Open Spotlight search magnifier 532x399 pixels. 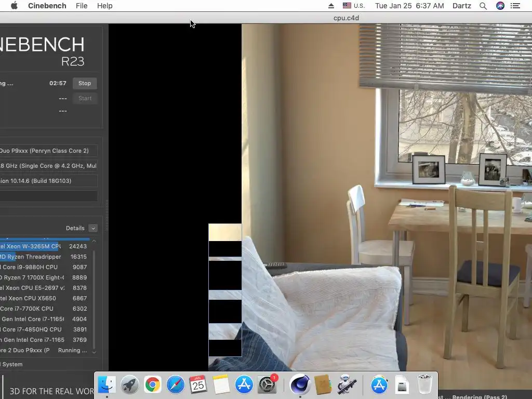[483, 6]
